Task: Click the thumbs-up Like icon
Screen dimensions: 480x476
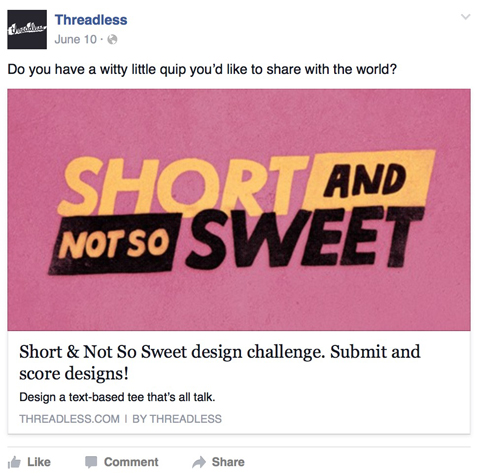Action: (x=14, y=462)
